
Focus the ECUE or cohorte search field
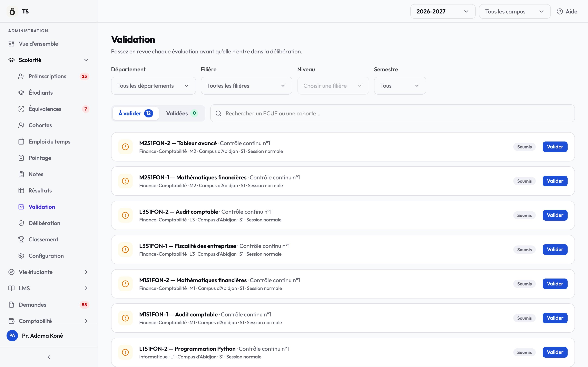point(392,113)
